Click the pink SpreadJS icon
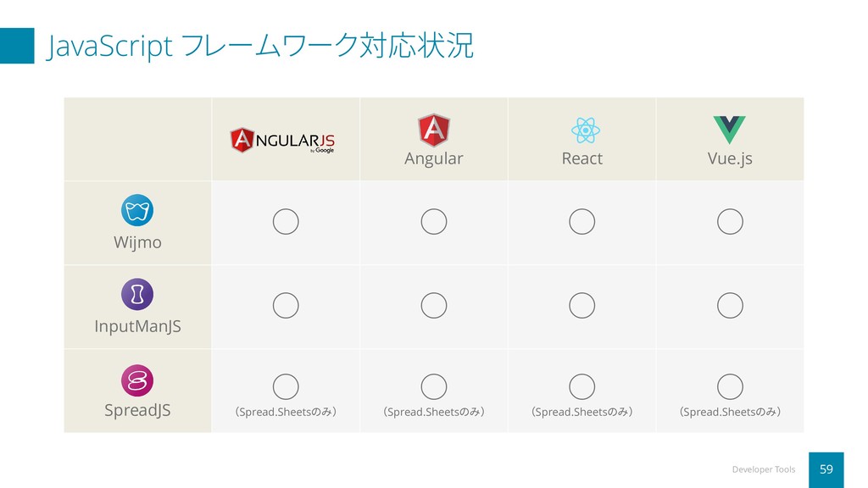Viewport: 868px width, 488px height. [137, 380]
